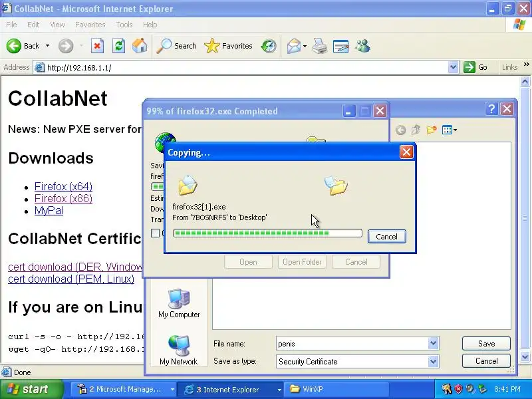The width and height of the screenshot is (532, 399).
Task: Open the View menu
Action: [57, 25]
